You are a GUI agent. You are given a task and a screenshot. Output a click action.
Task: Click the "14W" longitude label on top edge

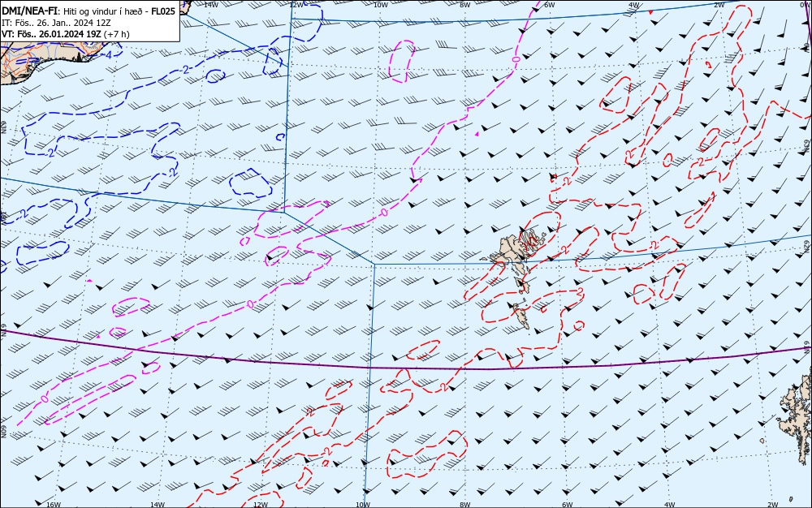coord(211,5)
